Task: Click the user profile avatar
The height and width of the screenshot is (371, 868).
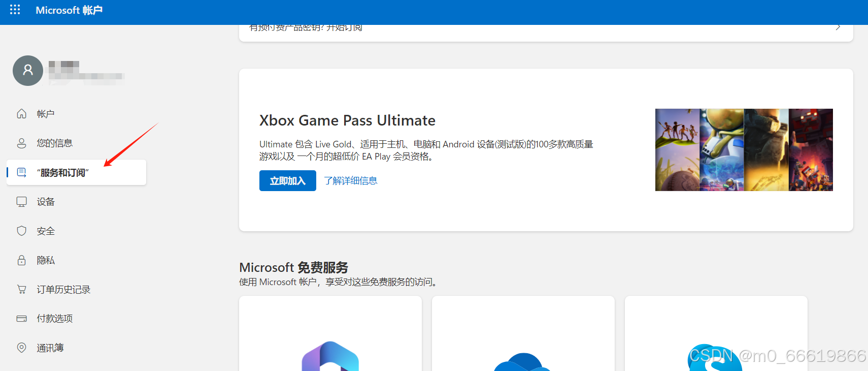Action: coord(28,71)
